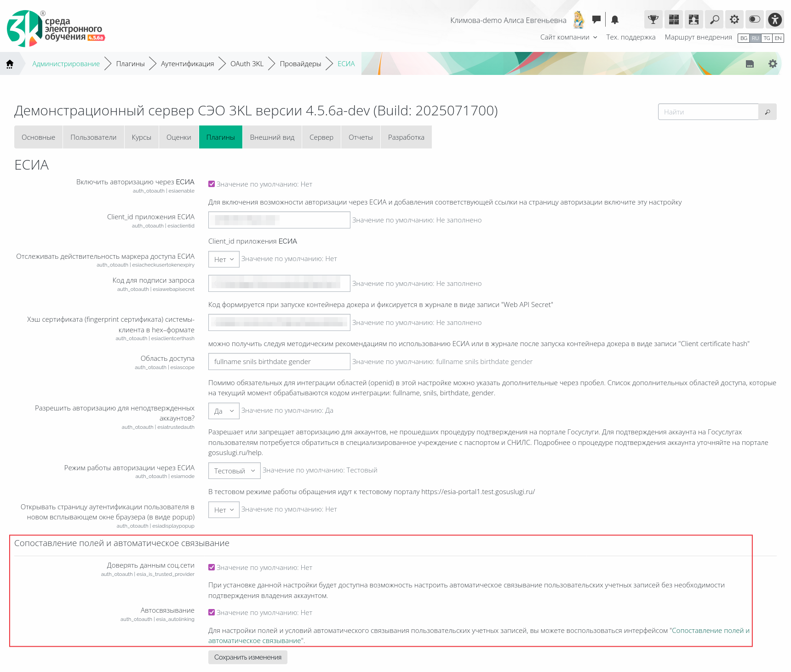The width and height of the screenshot is (791, 672).
Task: Go to home via breadcrumb house icon
Action: point(10,64)
